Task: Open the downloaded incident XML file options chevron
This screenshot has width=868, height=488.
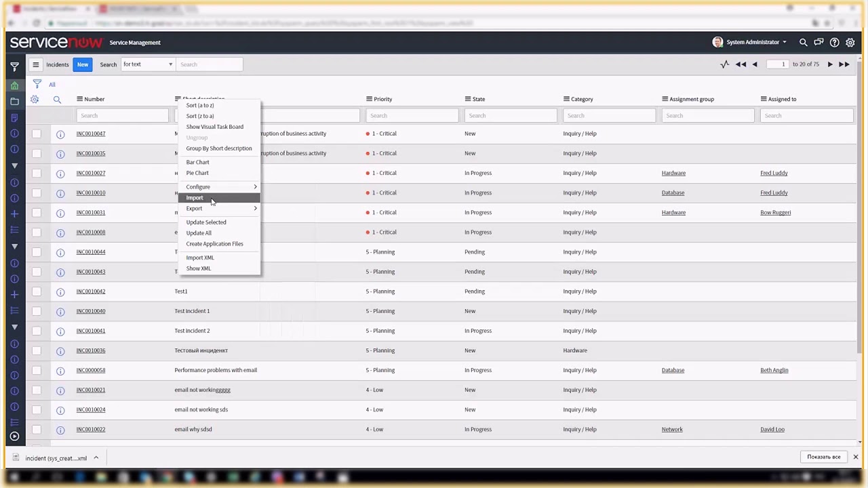Action: click(96, 458)
